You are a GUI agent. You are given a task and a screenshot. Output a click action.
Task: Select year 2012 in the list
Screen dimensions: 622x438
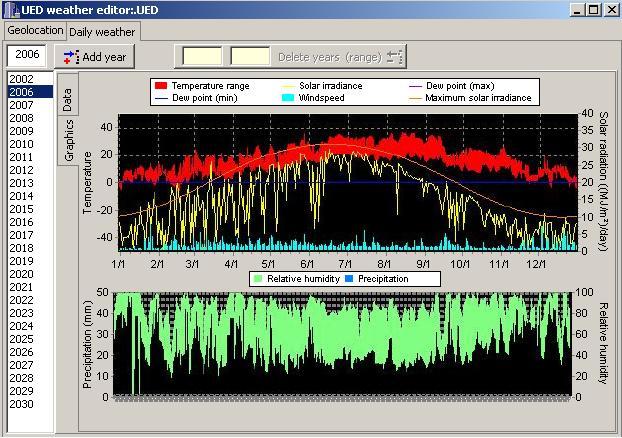tap(30, 170)
